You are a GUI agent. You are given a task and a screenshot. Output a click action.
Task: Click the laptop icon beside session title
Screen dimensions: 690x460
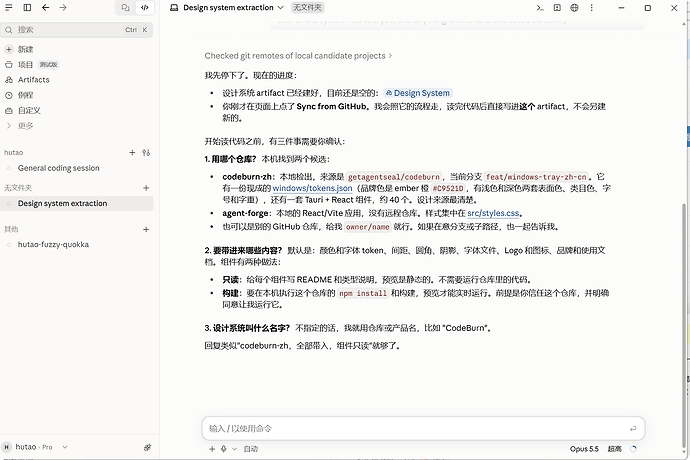(x=174, y=7)
